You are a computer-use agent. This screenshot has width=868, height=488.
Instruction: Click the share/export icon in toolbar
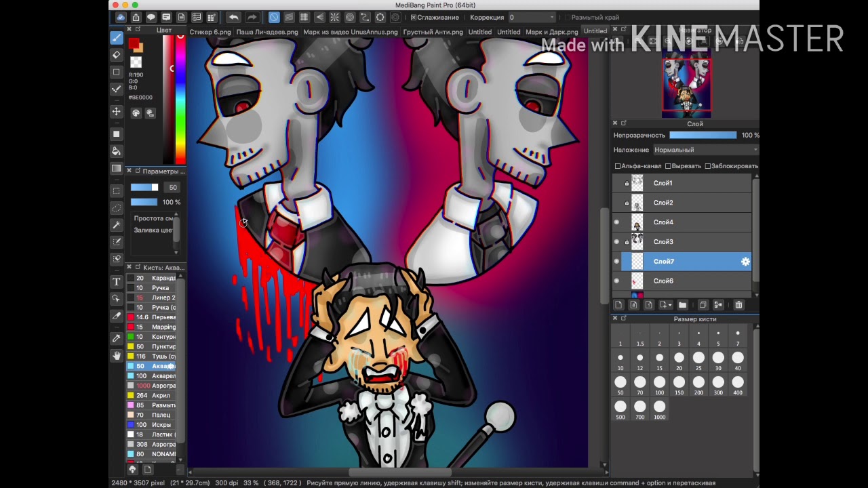tap(136, 17)
